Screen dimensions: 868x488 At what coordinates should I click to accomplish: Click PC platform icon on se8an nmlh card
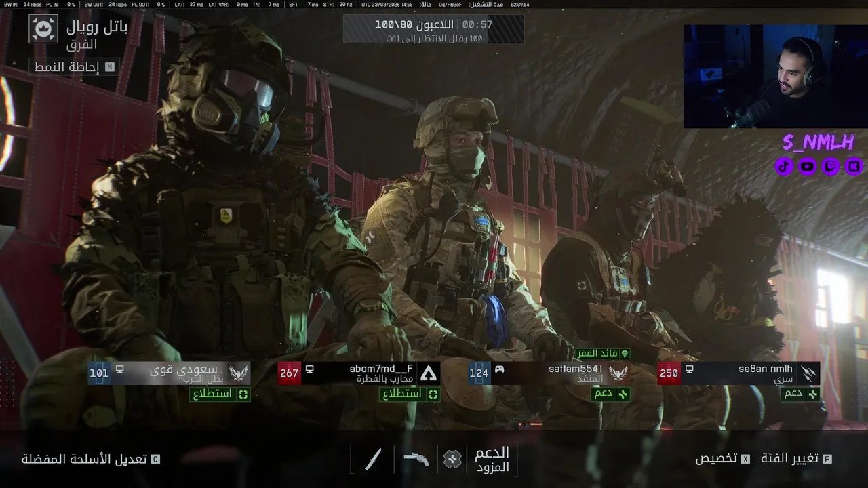point(689,369)
